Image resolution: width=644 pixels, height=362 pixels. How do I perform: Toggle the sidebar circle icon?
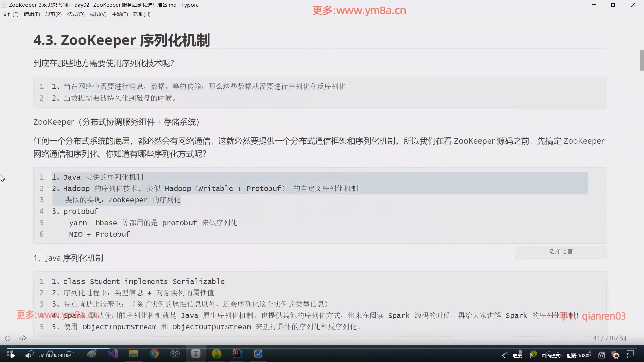pos(8,338)
